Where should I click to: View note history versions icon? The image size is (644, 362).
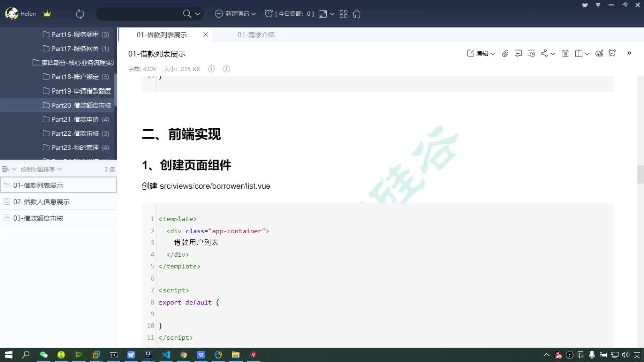[x=531, y=53]
